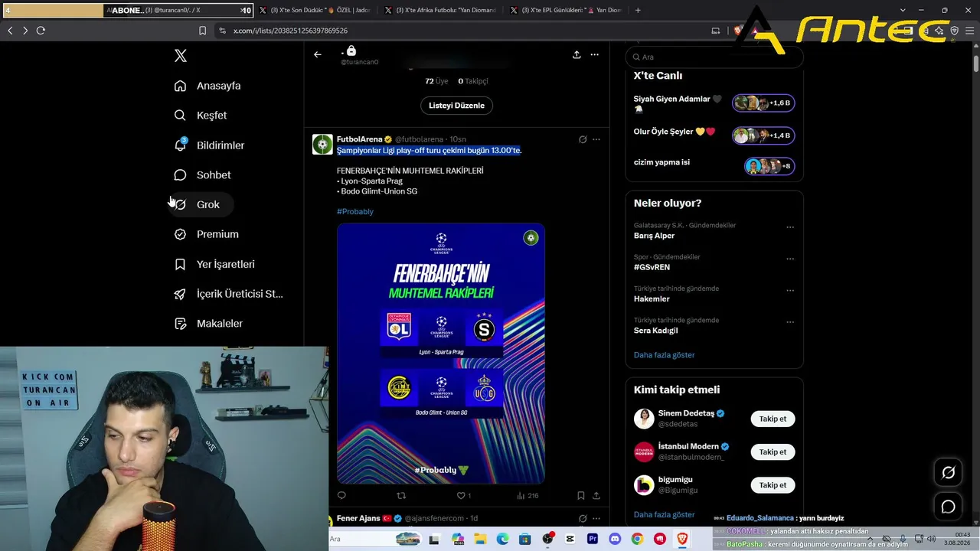Bookmark the FutbolArena tweet
The width and height of the screenshot is (980, 551).
tap(581, 496)
